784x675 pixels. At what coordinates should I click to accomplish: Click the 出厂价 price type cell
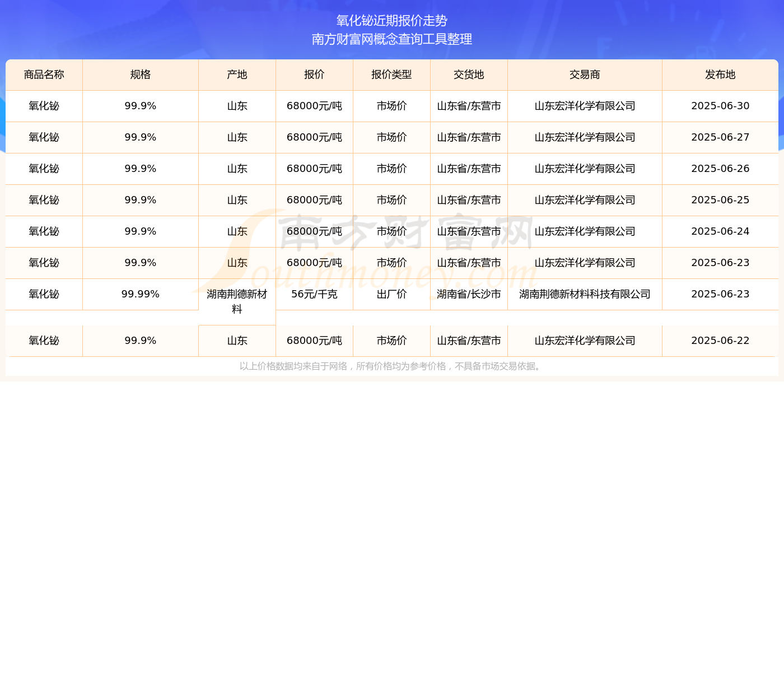tap(391, 294)
